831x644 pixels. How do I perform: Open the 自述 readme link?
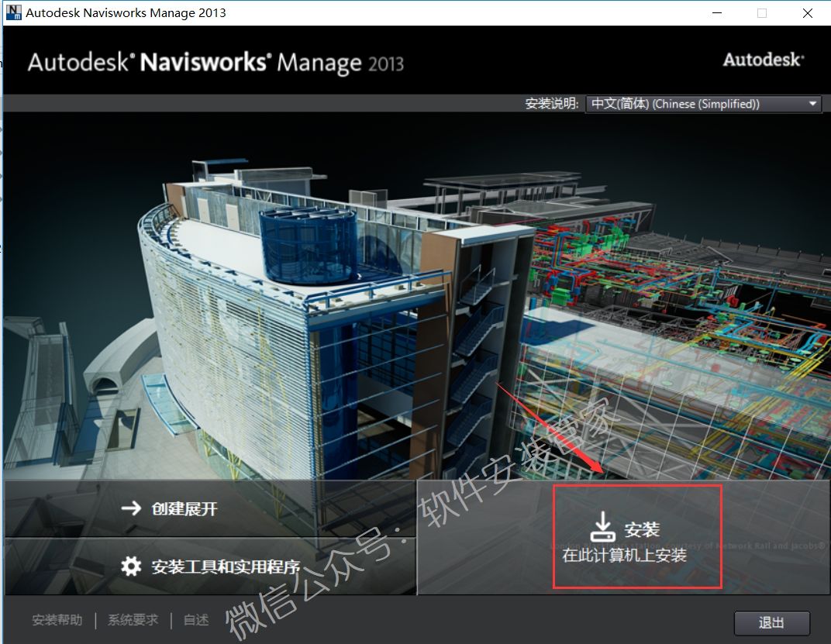196,620
